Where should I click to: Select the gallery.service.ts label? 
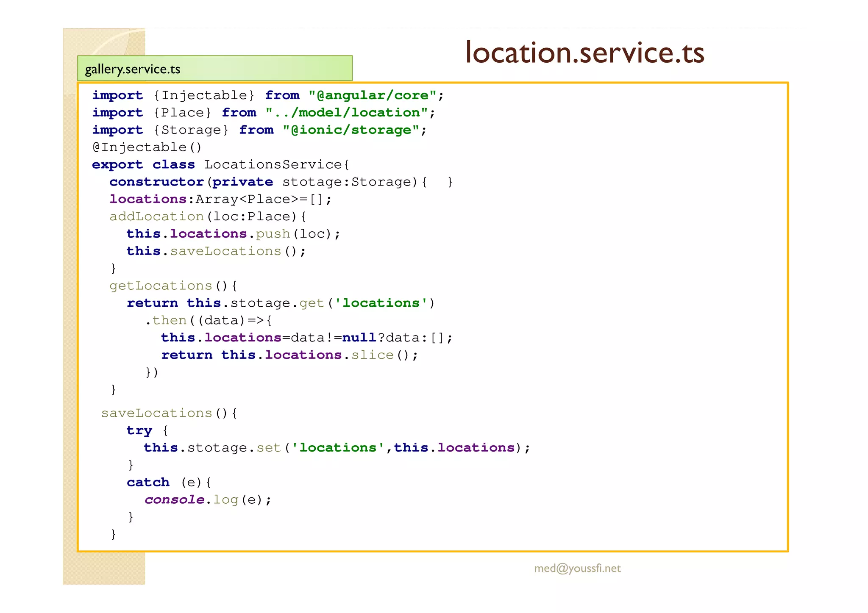pyautogui.click(x=133, y=69)
